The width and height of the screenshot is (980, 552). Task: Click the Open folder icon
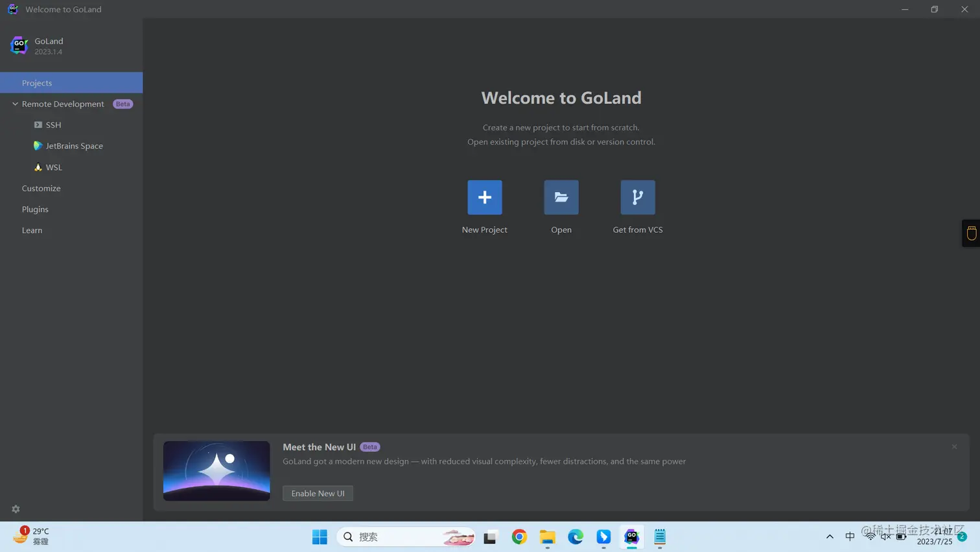pos(561,197)
